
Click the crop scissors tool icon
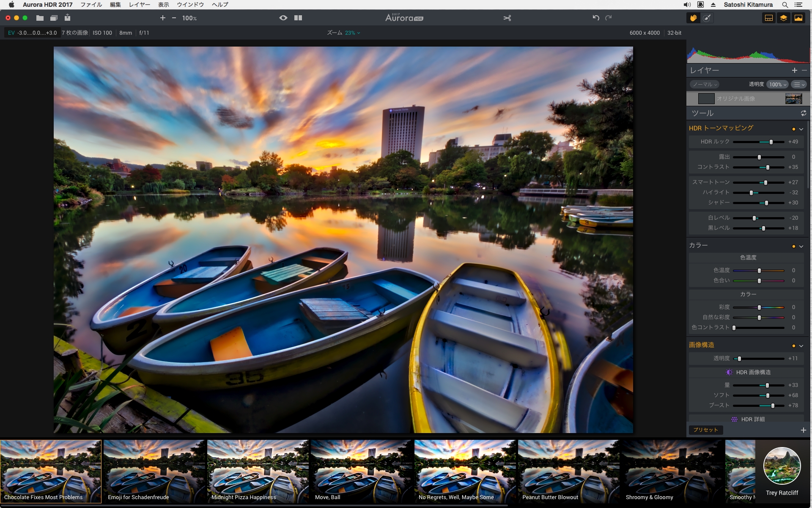[507, 18]
